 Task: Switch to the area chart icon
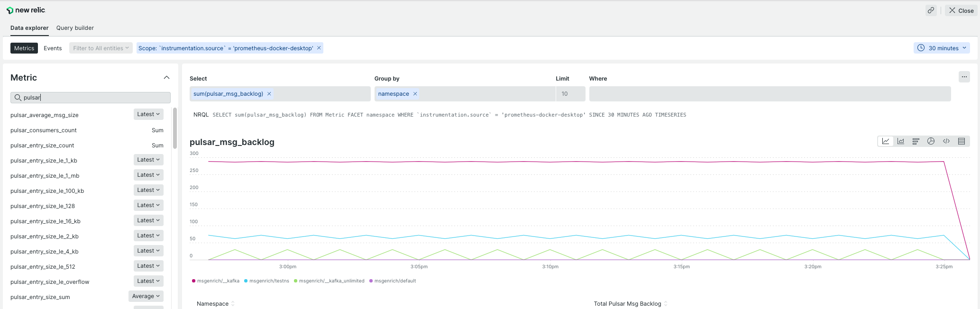pos(901,141)
